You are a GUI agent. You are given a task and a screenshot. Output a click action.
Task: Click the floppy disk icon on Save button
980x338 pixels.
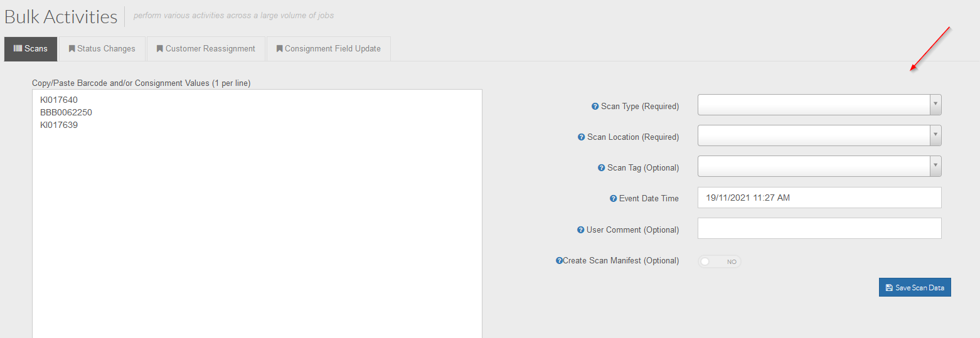point(889,288)
